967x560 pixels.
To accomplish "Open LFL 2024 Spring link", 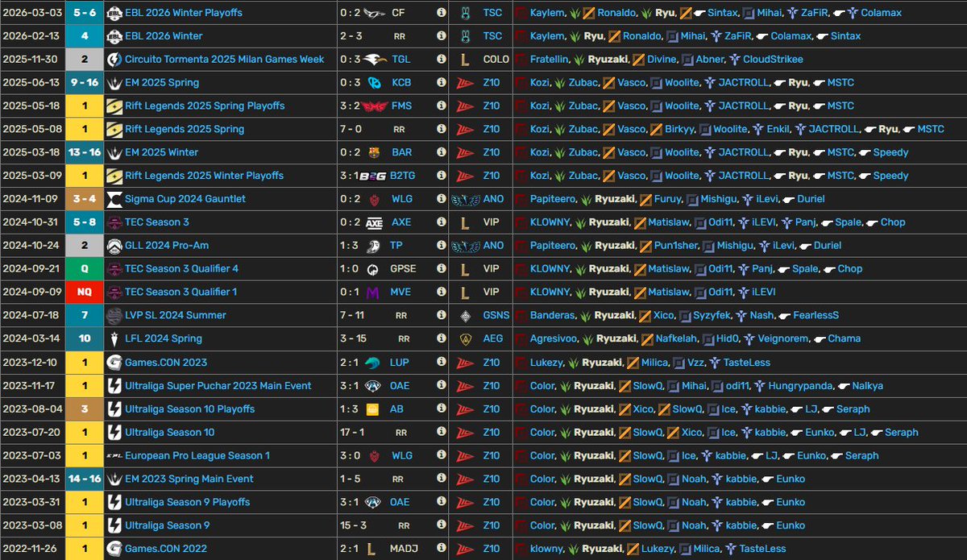I will point(164,339).
